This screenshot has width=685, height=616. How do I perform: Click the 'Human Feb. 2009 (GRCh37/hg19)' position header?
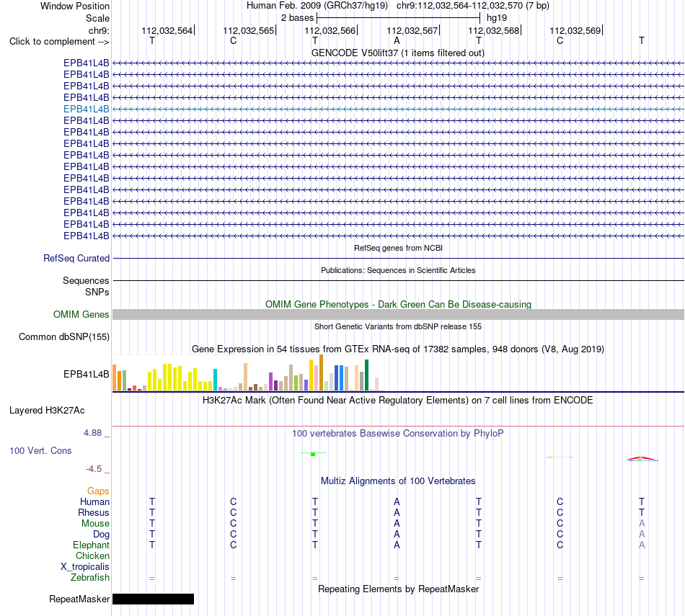pos(317,6)
